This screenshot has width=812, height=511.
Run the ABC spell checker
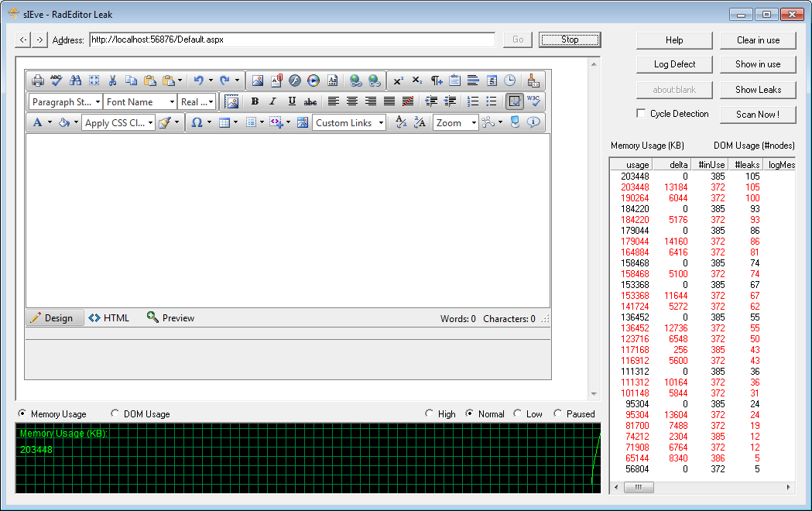point(57,81)
